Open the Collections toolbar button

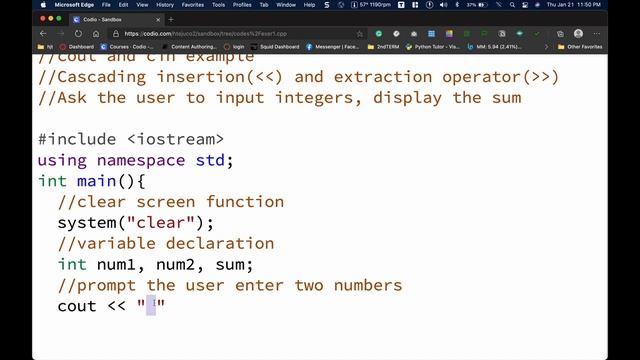click(560, 33)
